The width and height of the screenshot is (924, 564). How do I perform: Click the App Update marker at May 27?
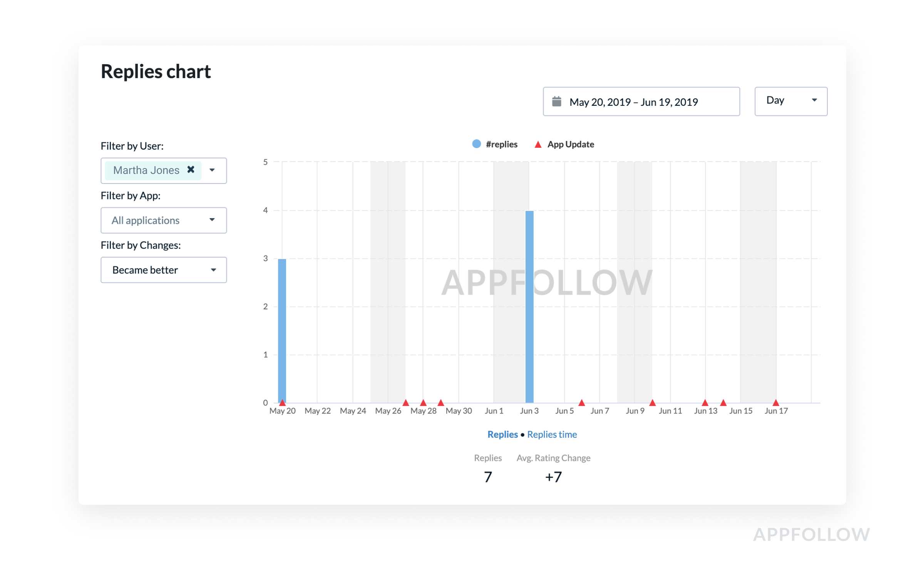point(406,402)
